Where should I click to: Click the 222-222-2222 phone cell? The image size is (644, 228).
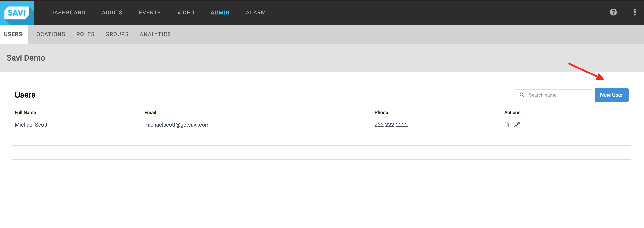[x=391, y=125]
